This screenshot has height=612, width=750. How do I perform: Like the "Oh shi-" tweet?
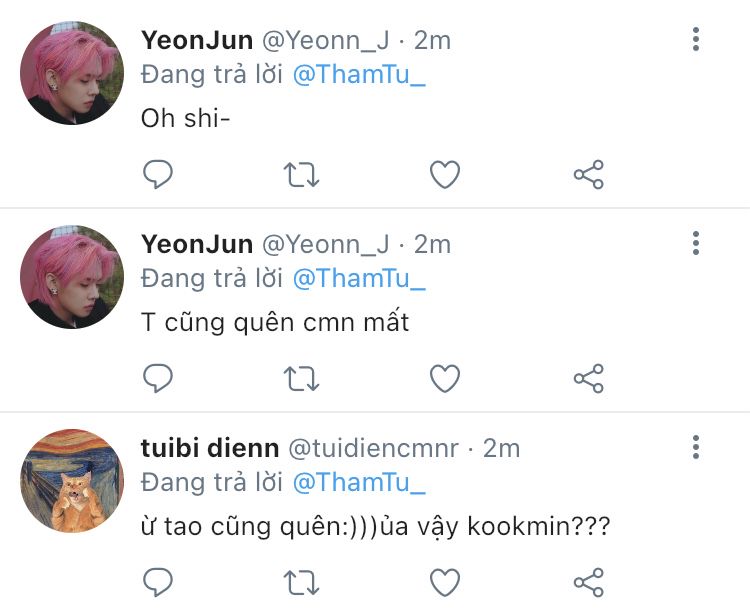445,174
